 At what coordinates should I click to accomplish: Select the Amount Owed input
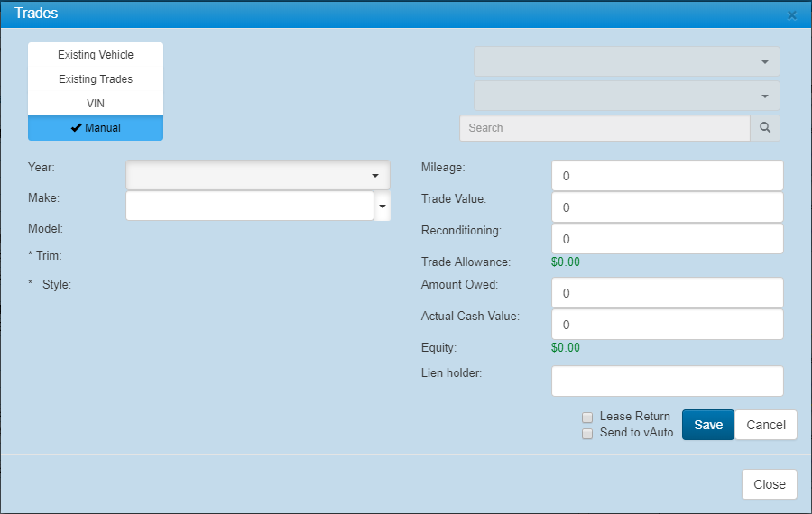pyautogui.click(x=667, y=293)
